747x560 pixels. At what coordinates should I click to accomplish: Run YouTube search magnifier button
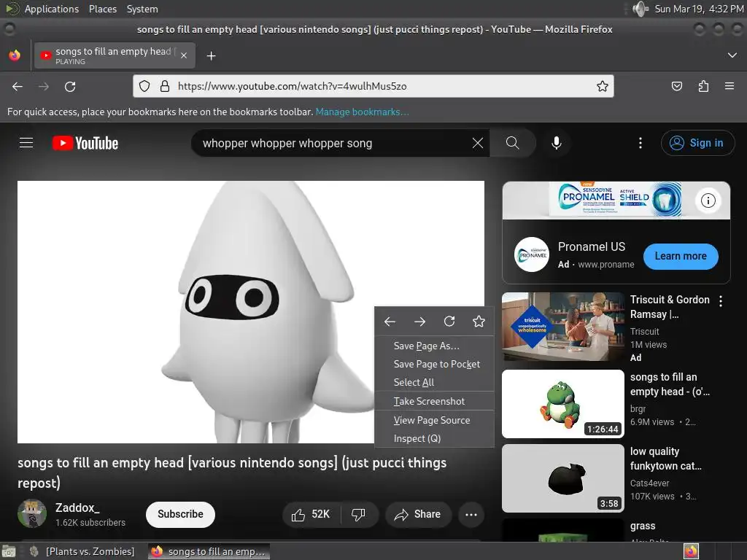pyautogui.click(x=513, y=143)
